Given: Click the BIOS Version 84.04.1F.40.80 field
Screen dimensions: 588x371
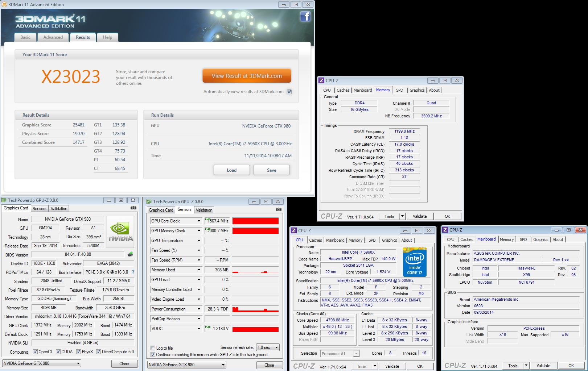Looking at the screenshot, I should click(78, 254).
